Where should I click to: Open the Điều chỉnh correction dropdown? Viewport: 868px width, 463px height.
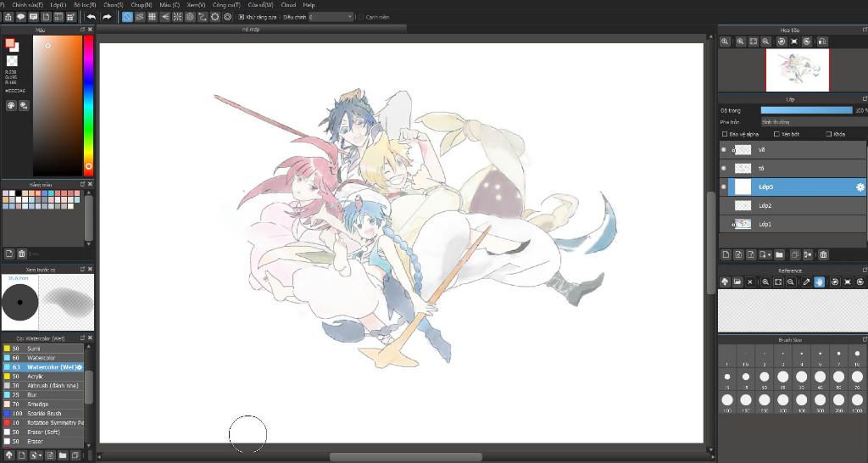point(331,17)
